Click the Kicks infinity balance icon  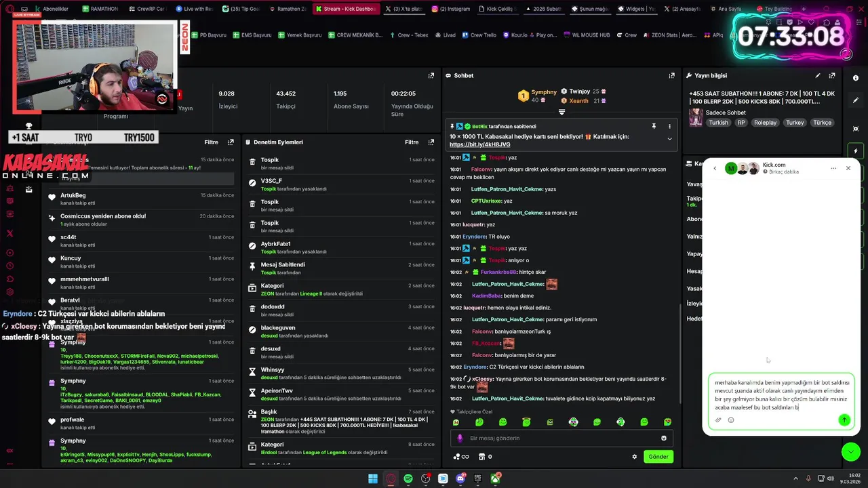pos(461,457)
